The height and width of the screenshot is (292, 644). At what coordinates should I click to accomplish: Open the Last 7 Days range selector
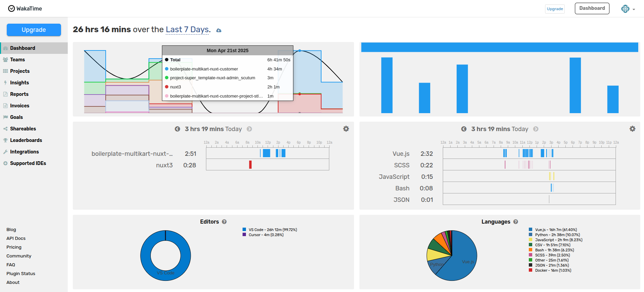click(187, 30)
